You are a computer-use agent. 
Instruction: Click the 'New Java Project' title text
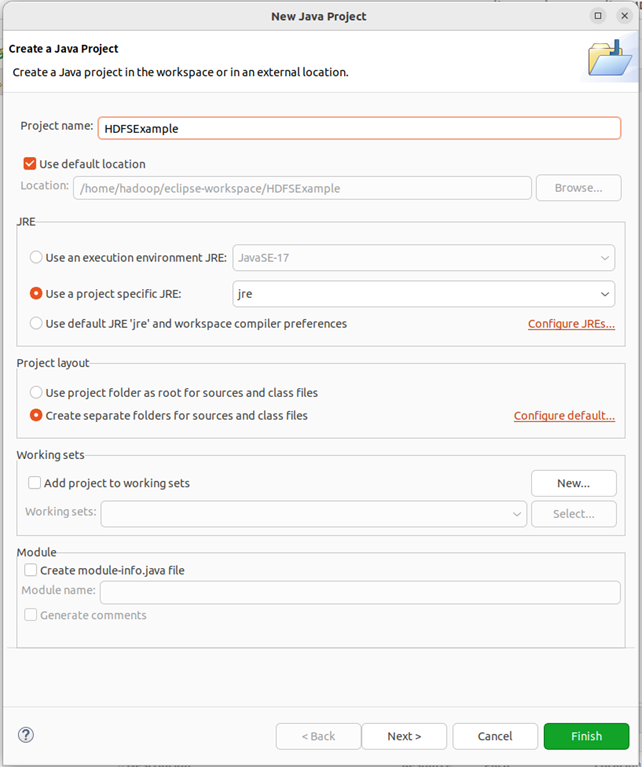point(319,16)
